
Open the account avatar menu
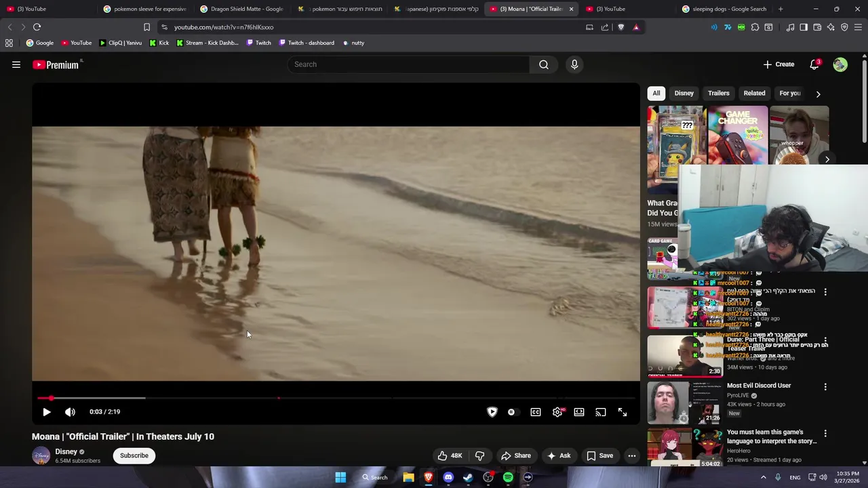click(x=840, y=64)
